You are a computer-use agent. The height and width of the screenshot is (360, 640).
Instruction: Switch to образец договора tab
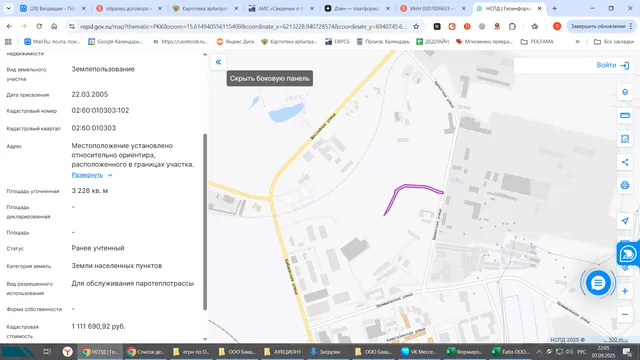(129, 8)
